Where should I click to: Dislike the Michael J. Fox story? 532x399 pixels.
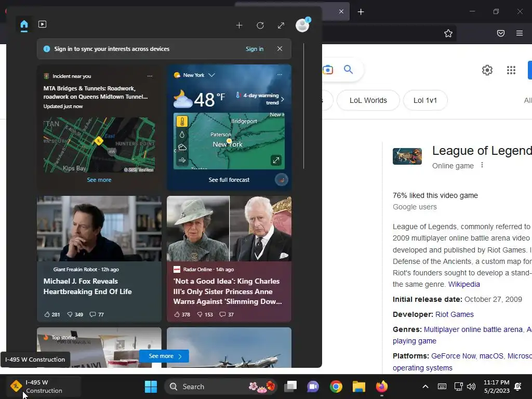tap(75, 314)
